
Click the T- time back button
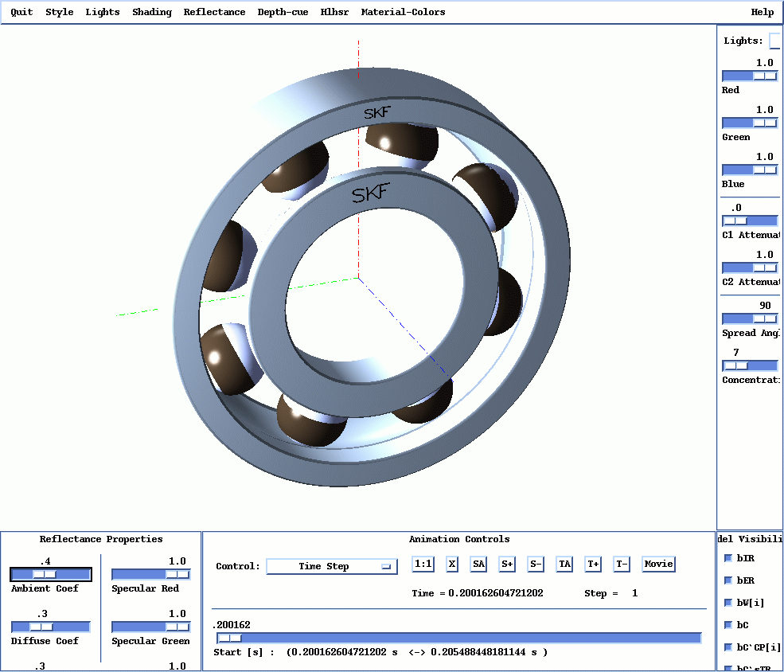pyautogui.click(x=622, y=564)
